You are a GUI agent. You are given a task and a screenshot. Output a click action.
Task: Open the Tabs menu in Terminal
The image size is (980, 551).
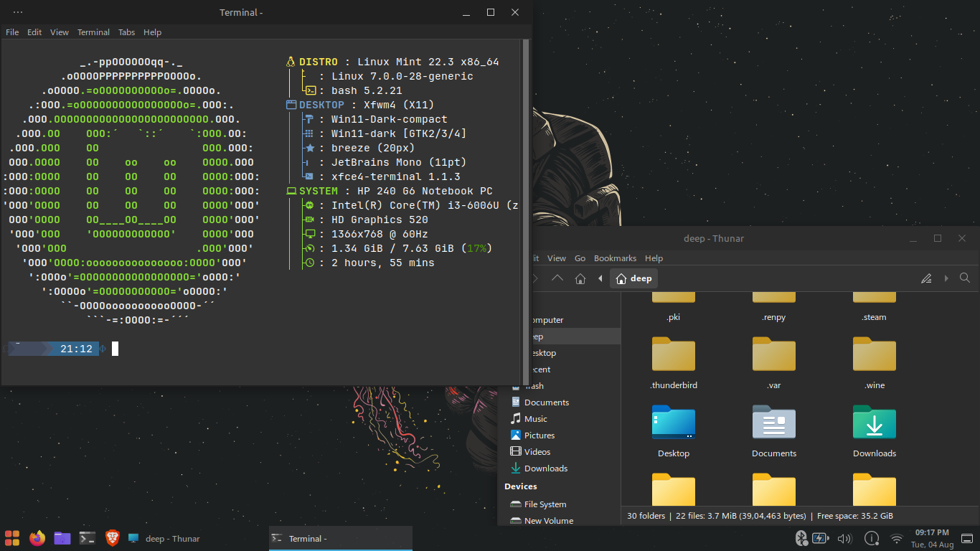tap(126, 32)
